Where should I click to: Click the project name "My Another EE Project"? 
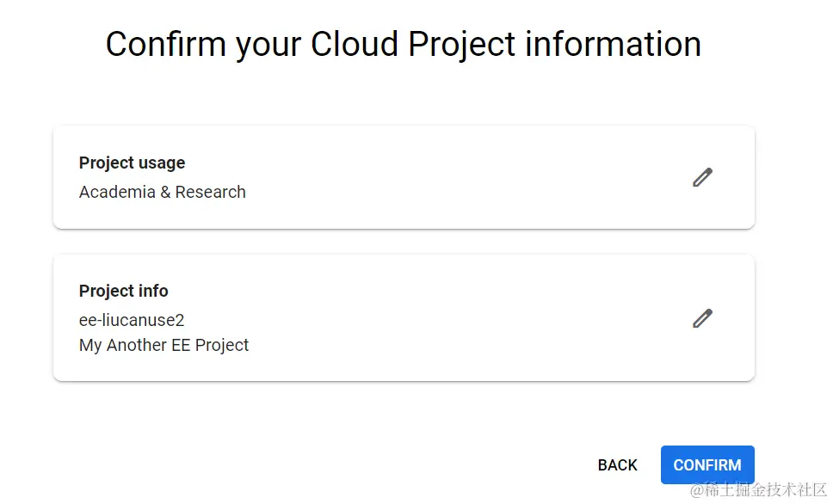click(x=164, y=345)
